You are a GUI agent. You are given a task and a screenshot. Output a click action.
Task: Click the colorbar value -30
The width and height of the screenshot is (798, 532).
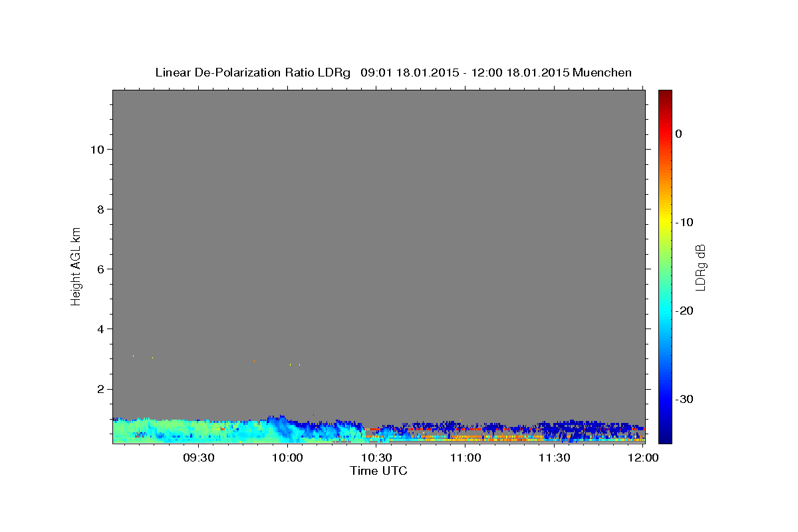point(685,399)
